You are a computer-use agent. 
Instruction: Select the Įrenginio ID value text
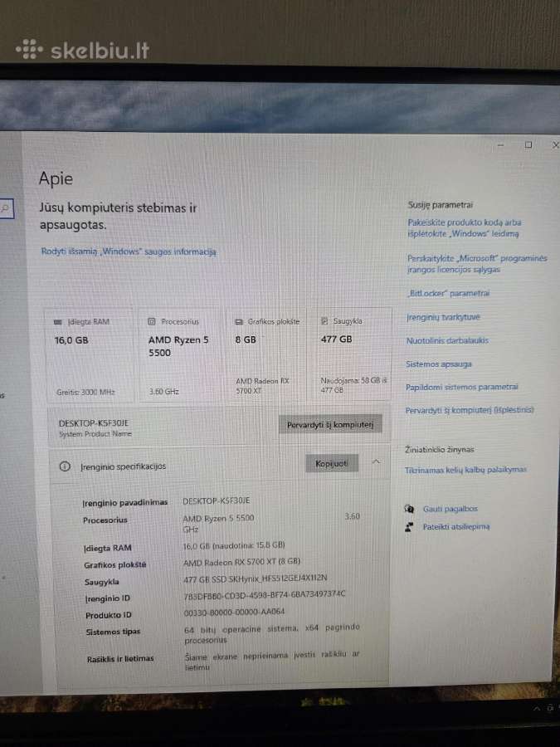tap(265, 594)
